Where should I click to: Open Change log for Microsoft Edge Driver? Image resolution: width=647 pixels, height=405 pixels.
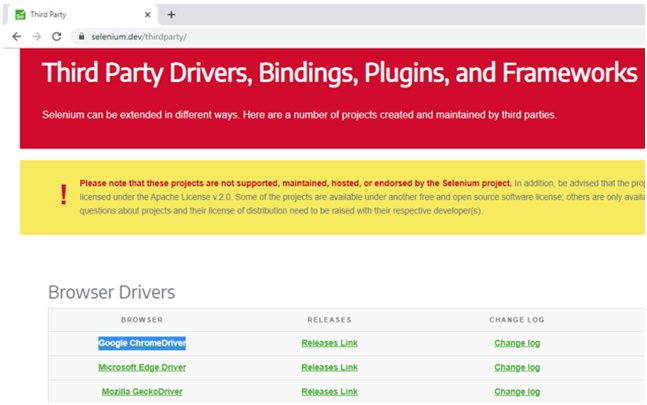point(517,367)
